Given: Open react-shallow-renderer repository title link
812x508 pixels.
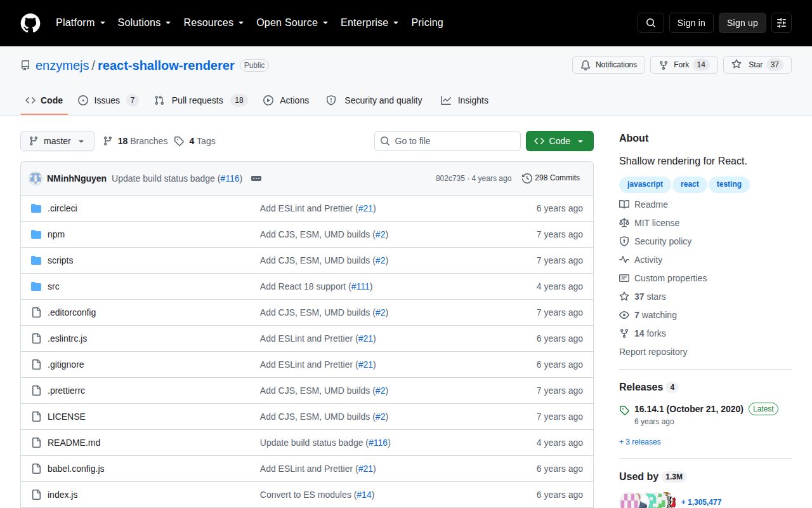Looking at the screenshot, I should 166,65.
